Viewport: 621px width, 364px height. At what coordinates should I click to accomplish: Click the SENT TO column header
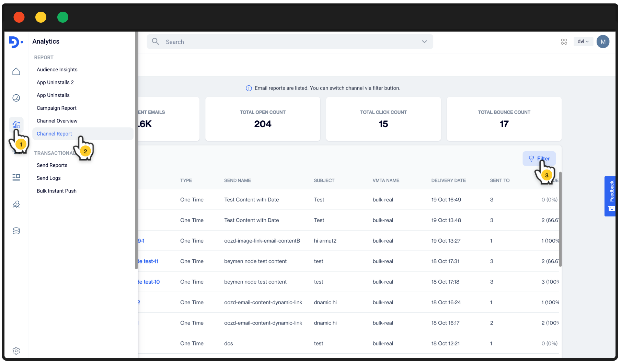(x=499, y=180)
